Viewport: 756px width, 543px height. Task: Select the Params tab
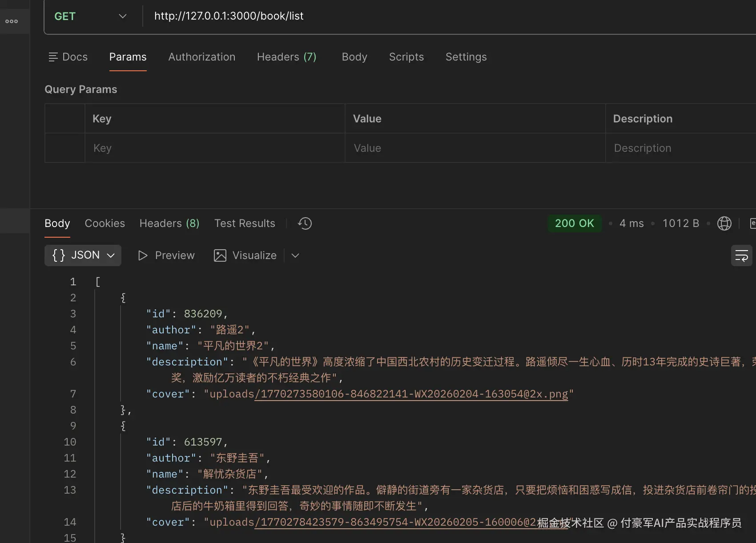[128, 57]
